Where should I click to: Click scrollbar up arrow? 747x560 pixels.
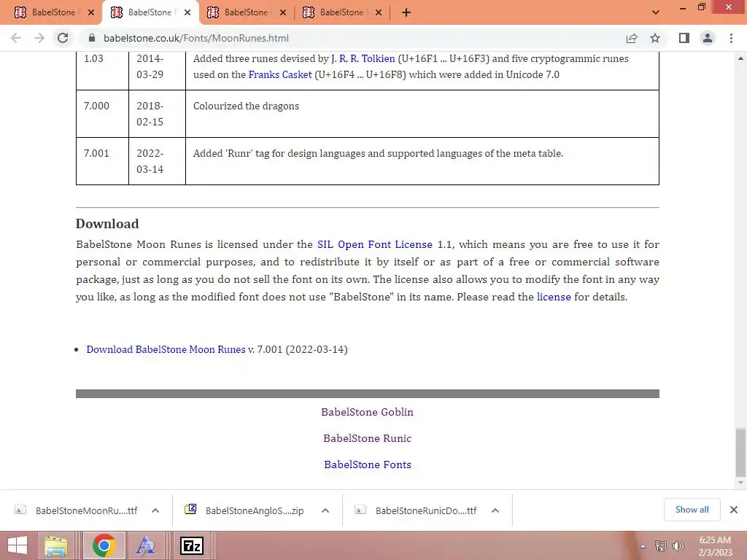coord(740,58)
